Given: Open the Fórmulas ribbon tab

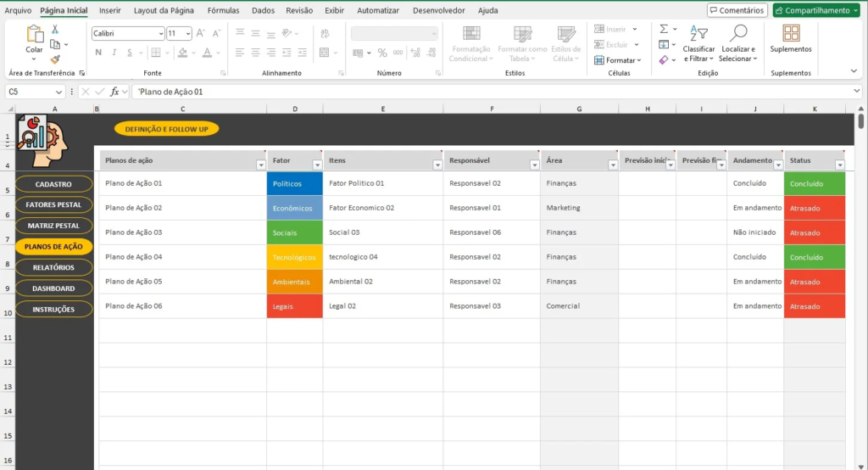Looking at the screenshot, I should (x=223, y=11).
